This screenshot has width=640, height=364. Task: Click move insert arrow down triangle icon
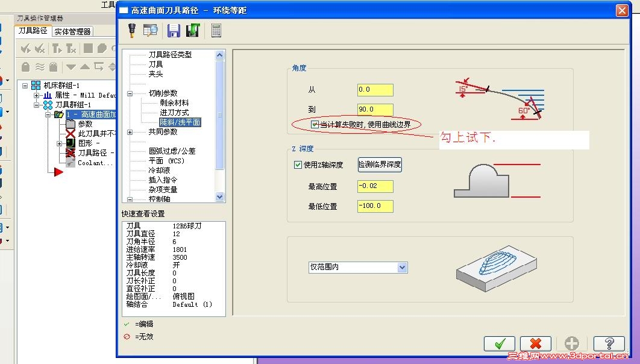click(71, 67)
